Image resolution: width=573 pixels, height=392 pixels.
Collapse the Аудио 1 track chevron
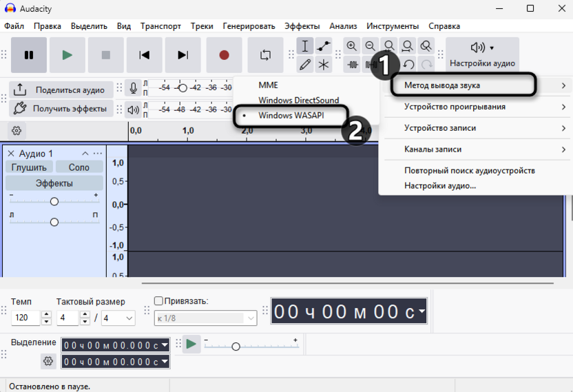(85, 154)
